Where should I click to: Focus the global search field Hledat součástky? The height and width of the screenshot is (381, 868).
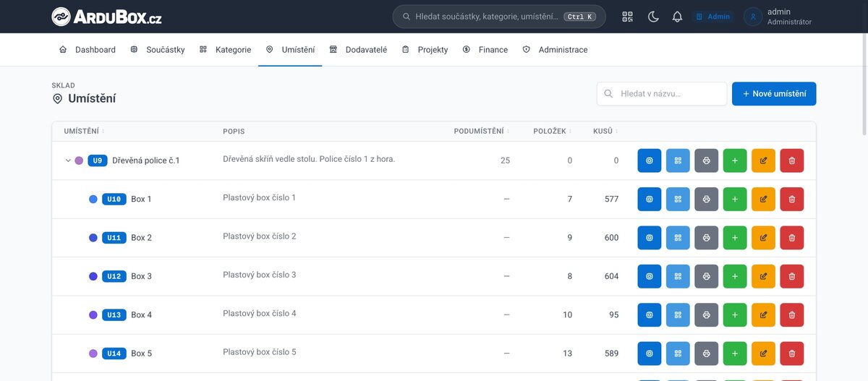pos(499,17)
